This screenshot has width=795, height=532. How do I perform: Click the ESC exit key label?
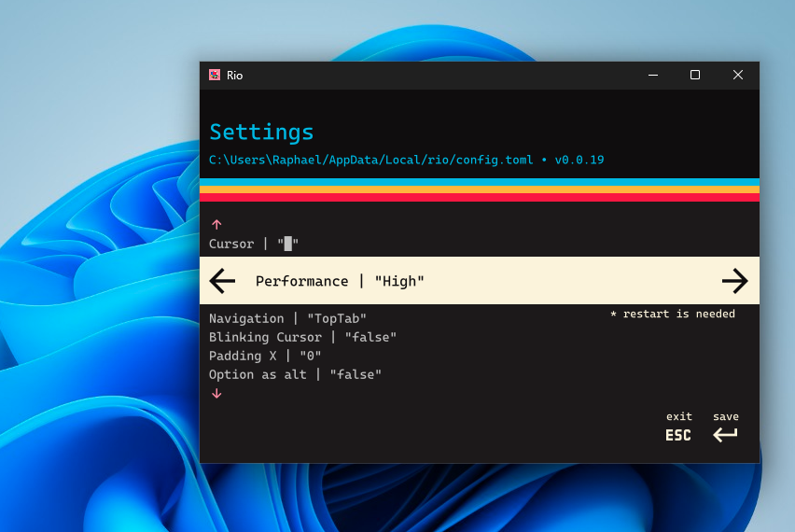coord(677,435)
